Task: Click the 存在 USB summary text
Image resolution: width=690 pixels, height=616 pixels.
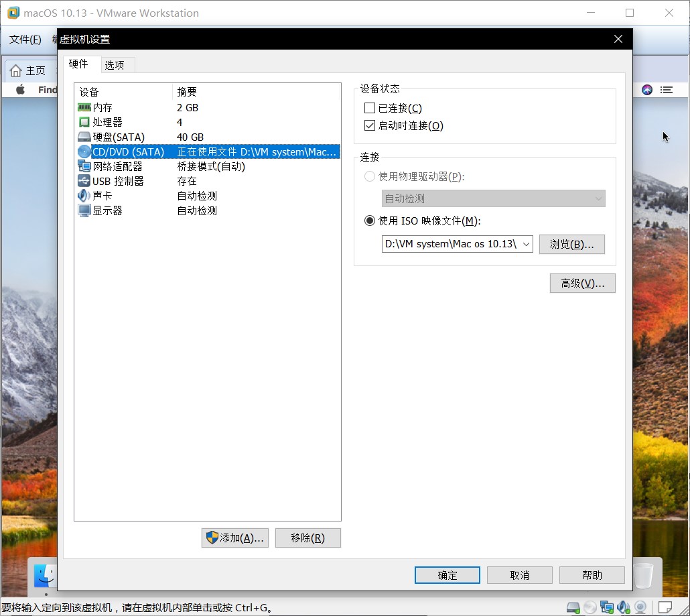Action: point(187,181)
